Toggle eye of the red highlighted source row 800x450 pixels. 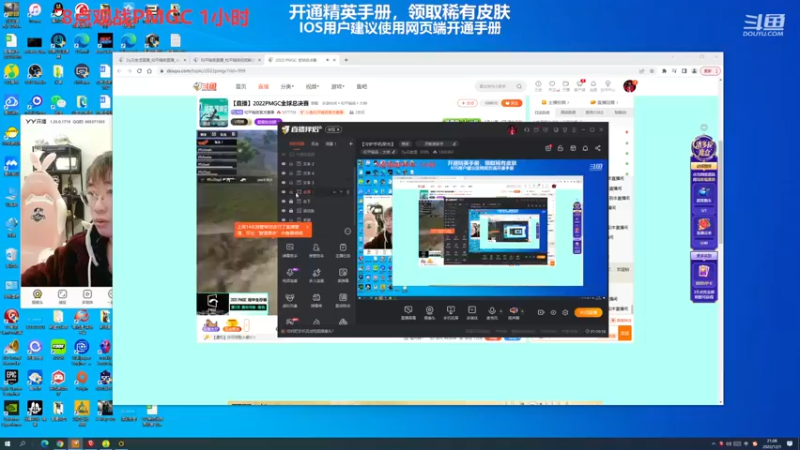click(284, 192)
